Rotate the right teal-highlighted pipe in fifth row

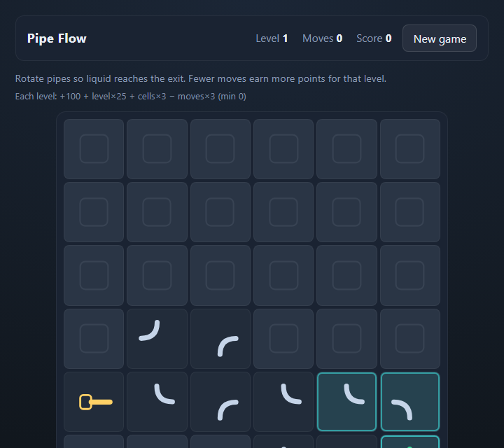coord(409,402)
